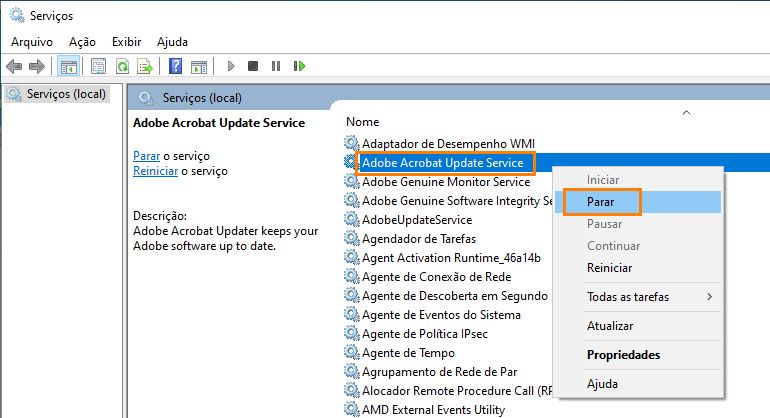The image size is (770, 418).
Task: Click gear icon beside Adaptador de Desempenho WMI
Action: point(351,143)
